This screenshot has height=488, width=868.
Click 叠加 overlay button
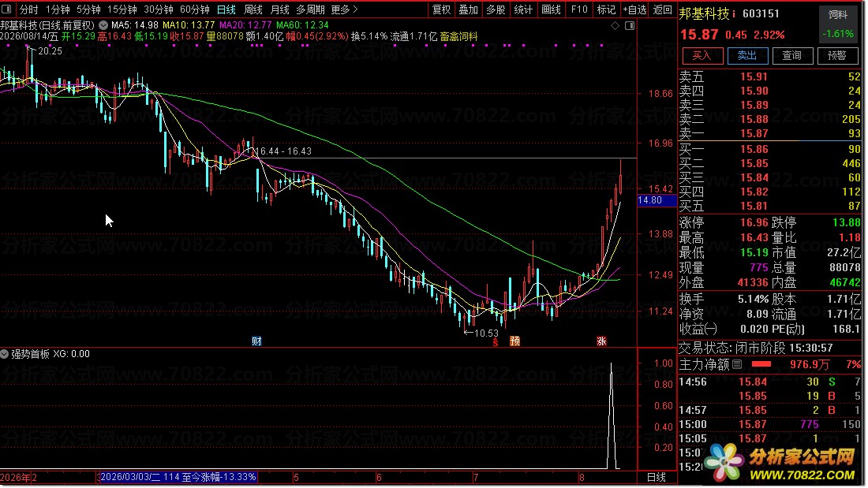coord(468,9)
